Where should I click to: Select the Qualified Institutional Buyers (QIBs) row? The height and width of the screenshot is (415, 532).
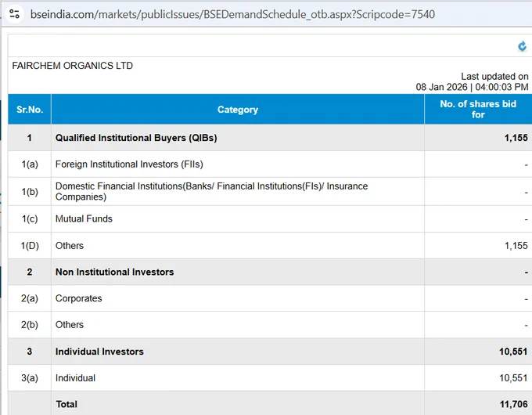coord(270,138)
